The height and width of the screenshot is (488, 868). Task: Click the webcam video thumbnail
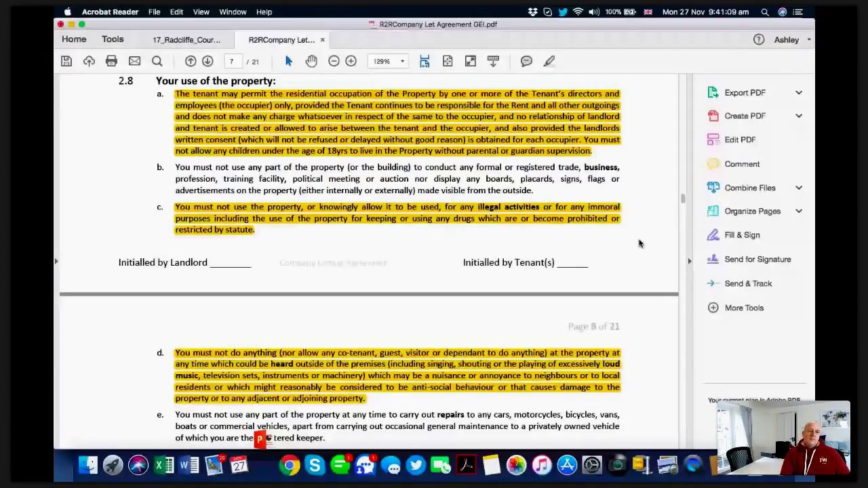[783, 438]
